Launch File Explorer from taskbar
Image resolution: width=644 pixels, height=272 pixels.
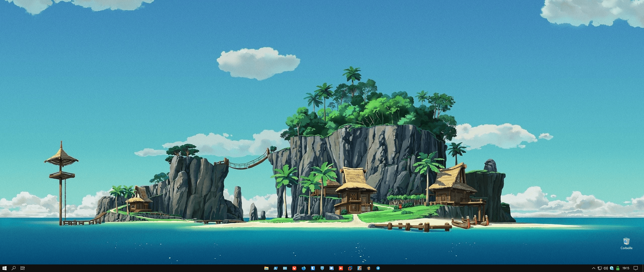pos(266,268)
